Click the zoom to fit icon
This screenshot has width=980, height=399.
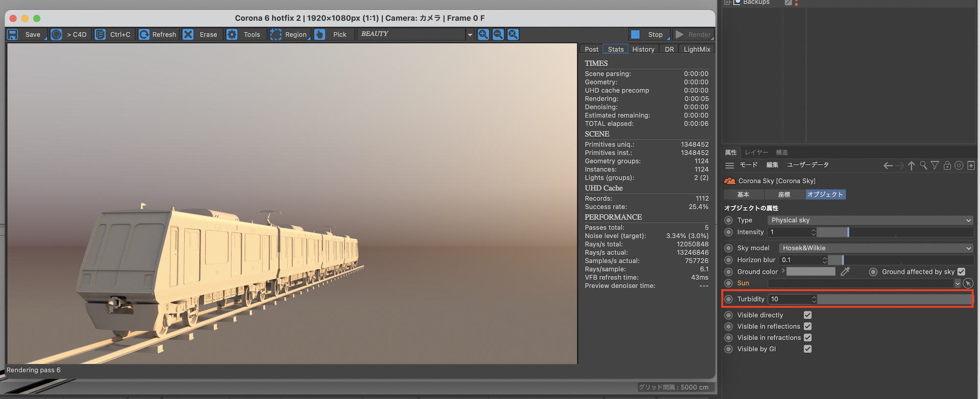pyautogui.click(x=513, y=34)
